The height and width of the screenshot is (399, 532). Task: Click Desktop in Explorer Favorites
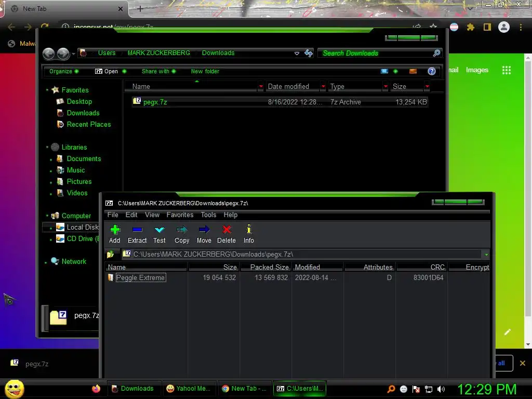[79, 101]
